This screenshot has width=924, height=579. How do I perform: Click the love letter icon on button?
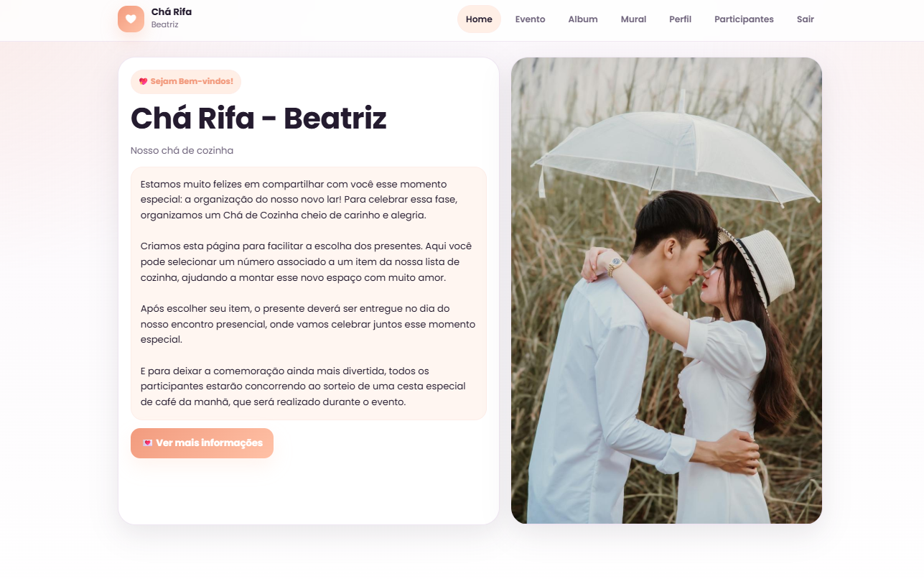147,443
